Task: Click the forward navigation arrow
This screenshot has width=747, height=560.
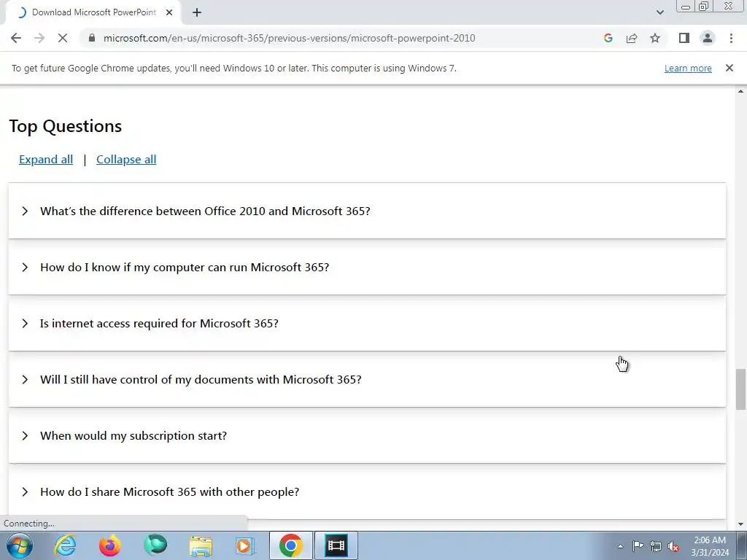Action: (39, 38)
